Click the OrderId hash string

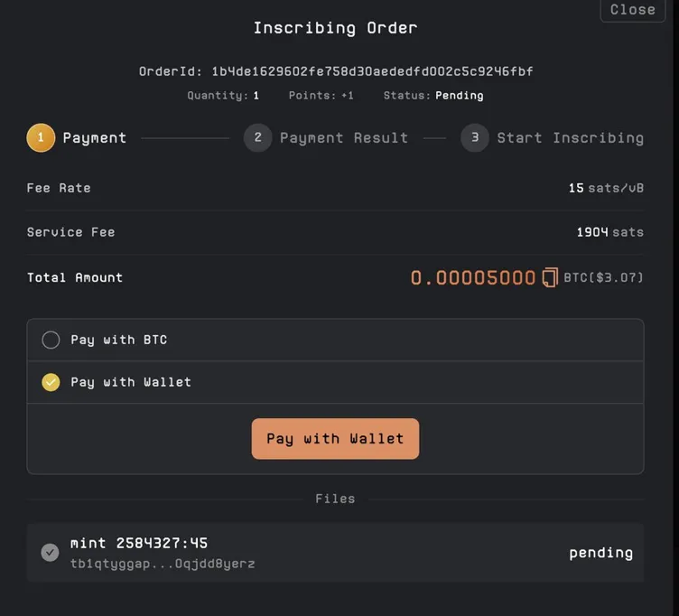372,71
